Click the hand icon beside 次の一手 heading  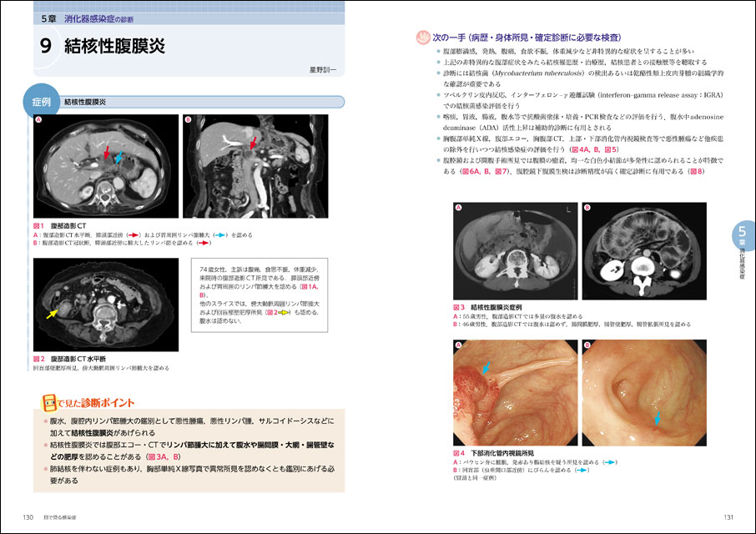point(421,37)
